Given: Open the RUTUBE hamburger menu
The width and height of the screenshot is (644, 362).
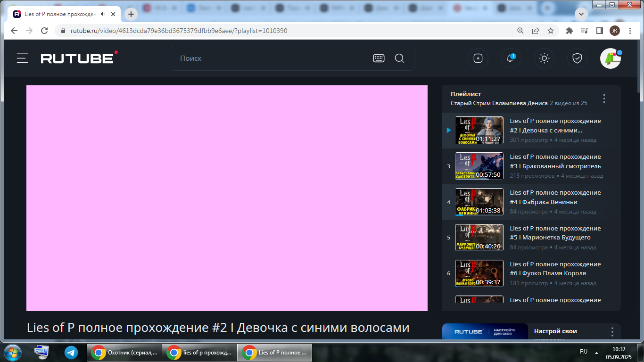Looking at the screenshot, I should coord(22,58).
